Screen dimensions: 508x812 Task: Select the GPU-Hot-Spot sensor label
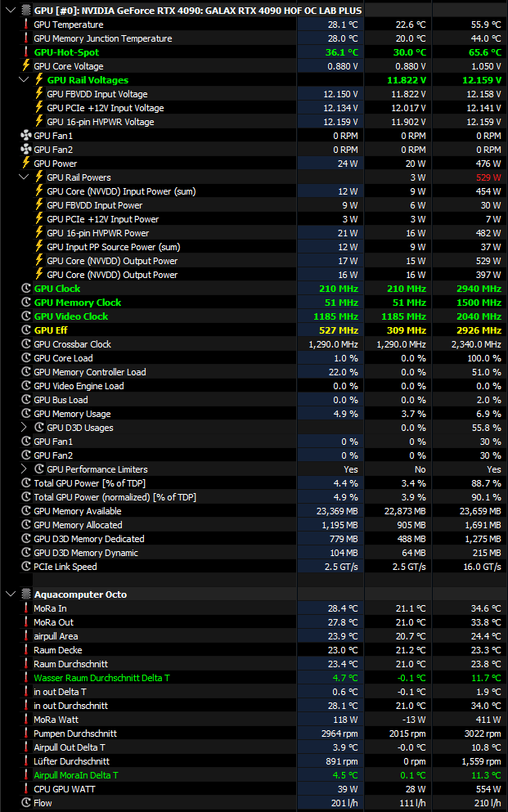click(x=66, y=52)
